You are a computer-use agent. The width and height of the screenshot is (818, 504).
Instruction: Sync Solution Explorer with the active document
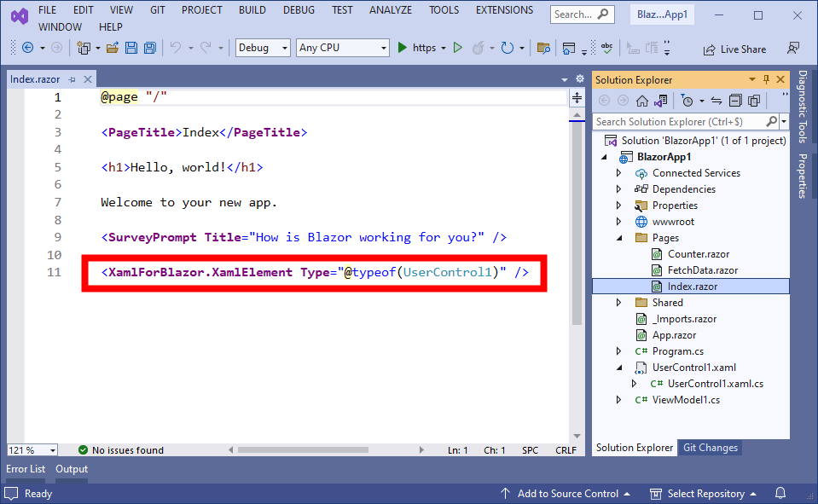716,100
